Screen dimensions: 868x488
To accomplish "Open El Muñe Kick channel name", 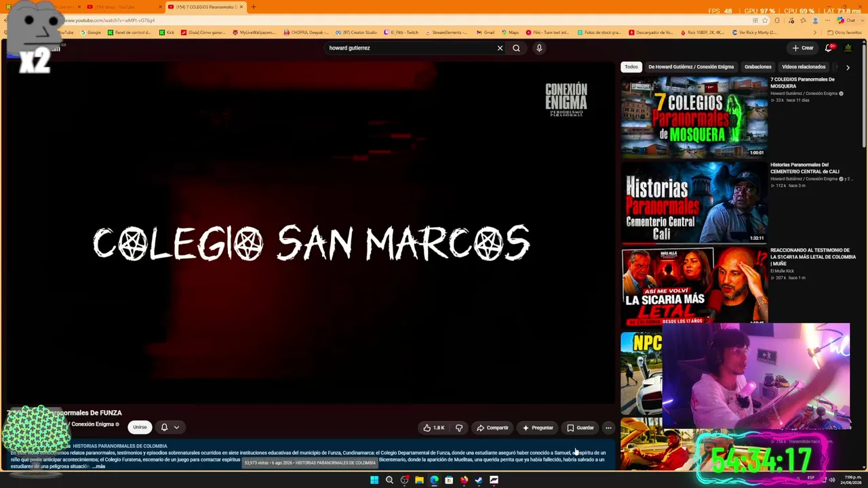I will coord(782,271).
